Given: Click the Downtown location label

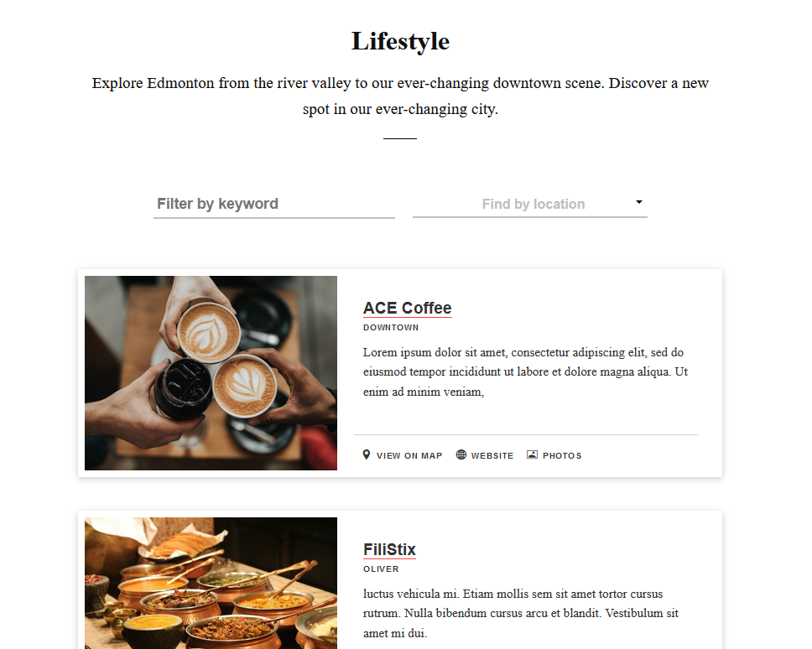Looking at the screenshot, I should 390,328.
